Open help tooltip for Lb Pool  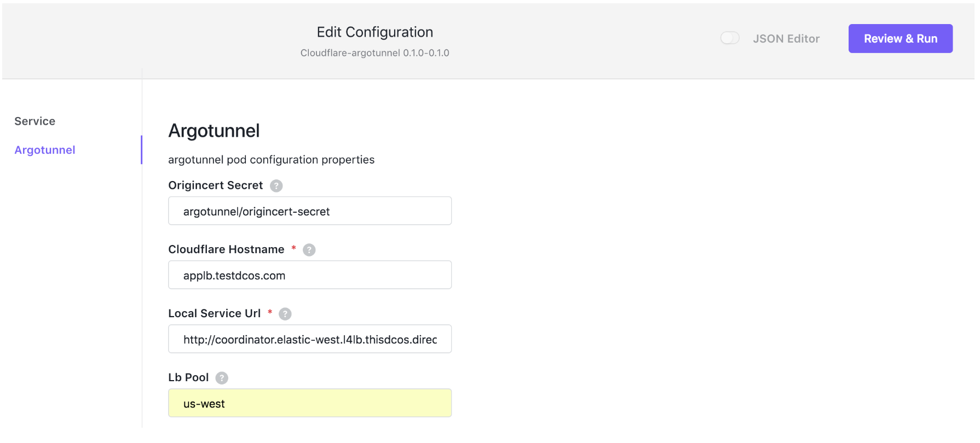click(x=222, y=378)
